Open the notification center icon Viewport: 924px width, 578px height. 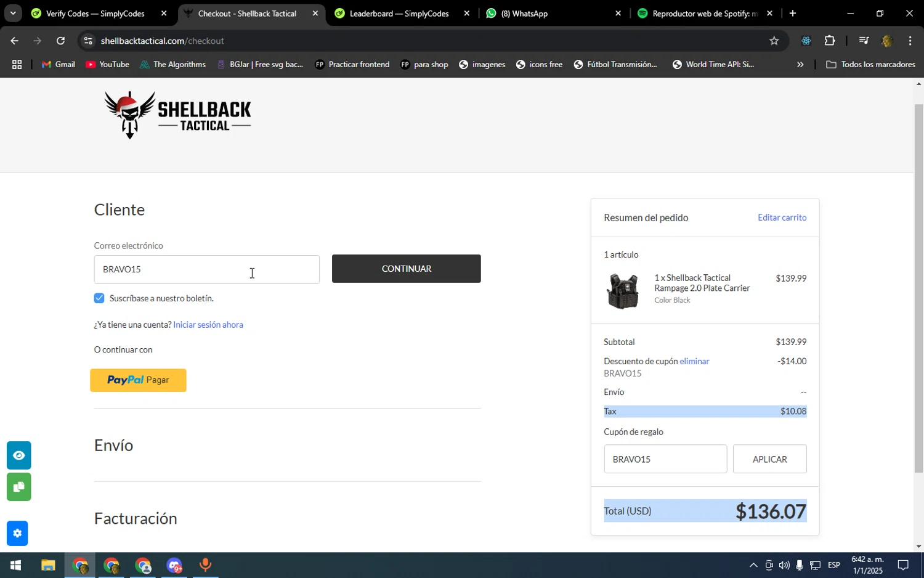tap(903, 565)
